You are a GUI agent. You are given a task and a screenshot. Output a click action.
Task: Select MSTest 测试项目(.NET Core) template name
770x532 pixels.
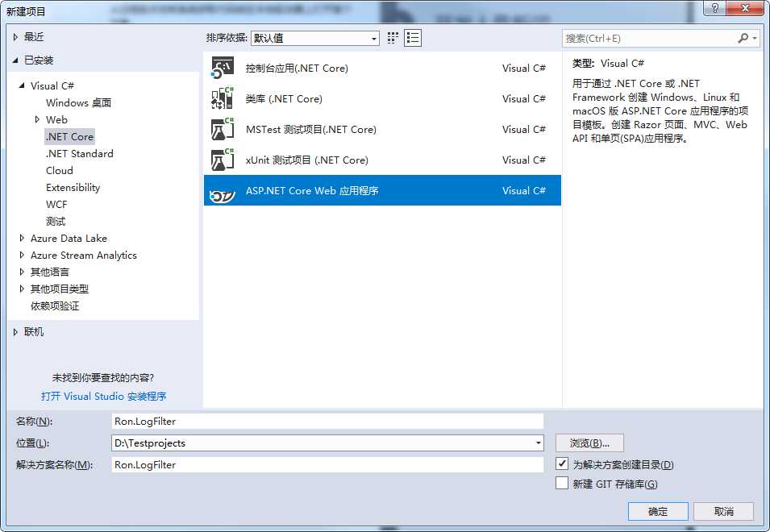(311, 130)
